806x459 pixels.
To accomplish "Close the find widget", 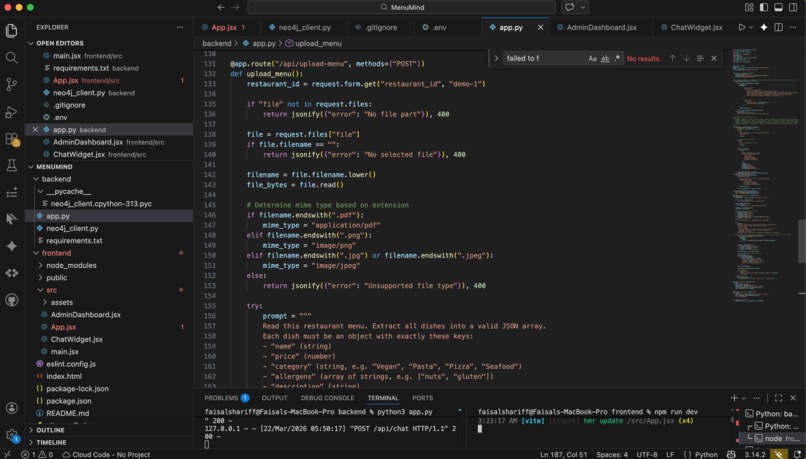I will tap(714, 58).
